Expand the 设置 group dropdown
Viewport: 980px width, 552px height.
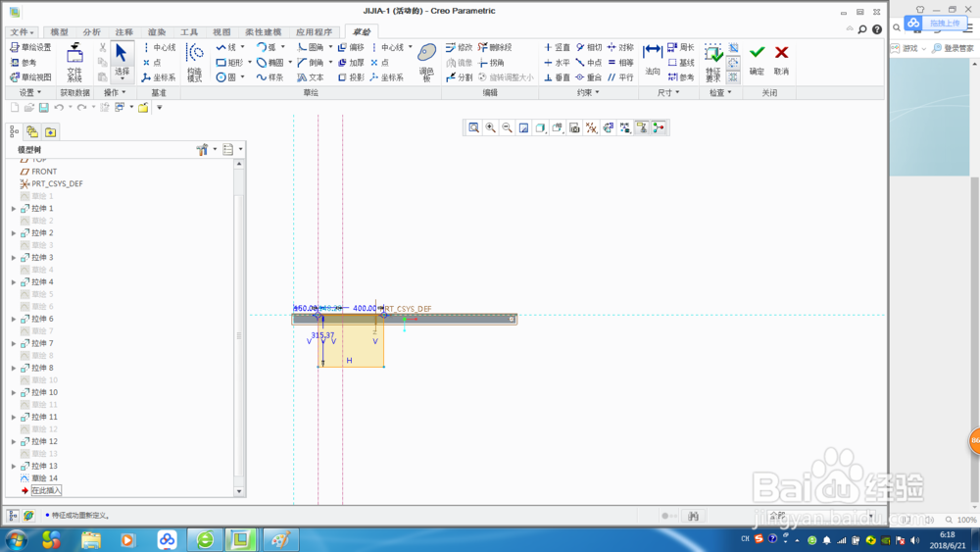click(30, 92)
